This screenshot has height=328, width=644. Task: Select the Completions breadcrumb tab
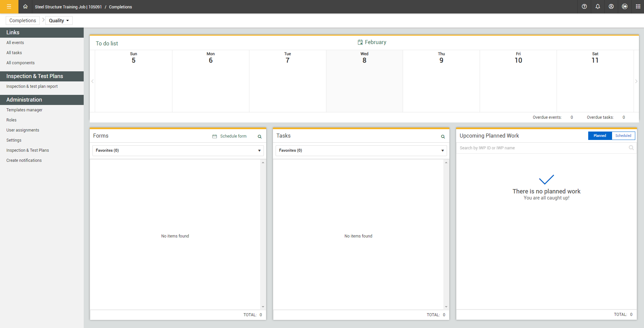pos(22,21)
